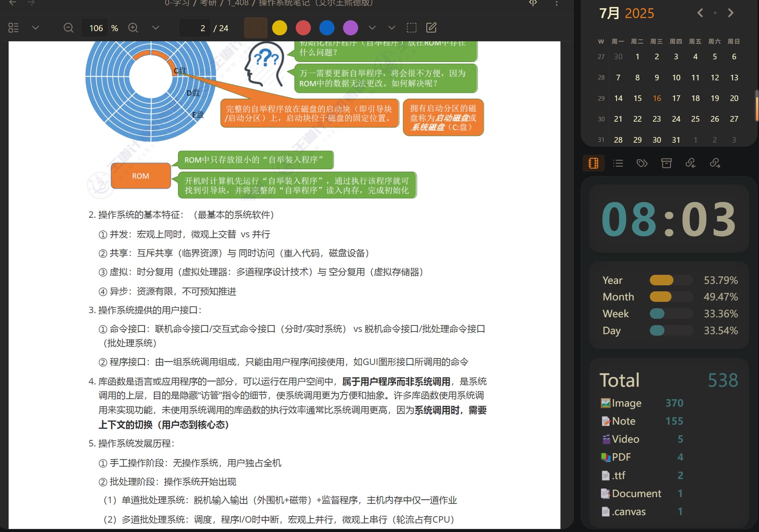Image resolution: width=759 pixels, height=532 pixels.
Task: Go to previous month in calendar
Action: [700, 13]
